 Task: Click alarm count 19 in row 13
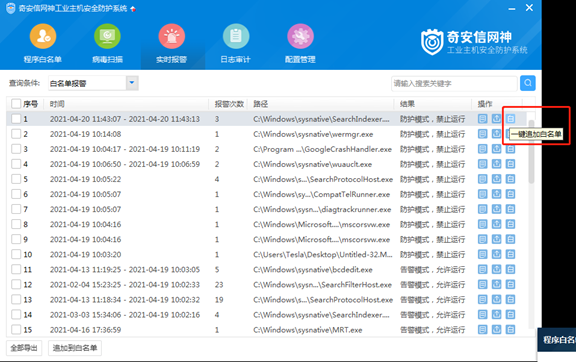point(219,300)
